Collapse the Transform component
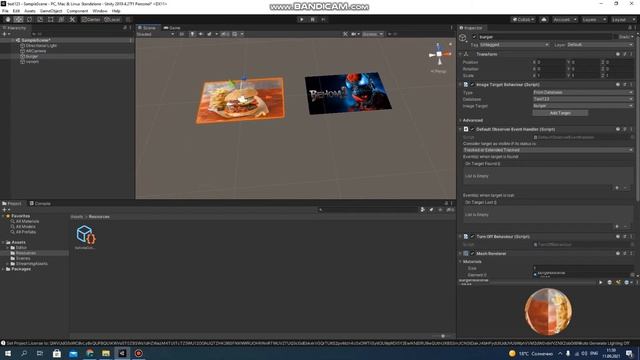This screenshot has width=640, height=360. pos(460,54)
